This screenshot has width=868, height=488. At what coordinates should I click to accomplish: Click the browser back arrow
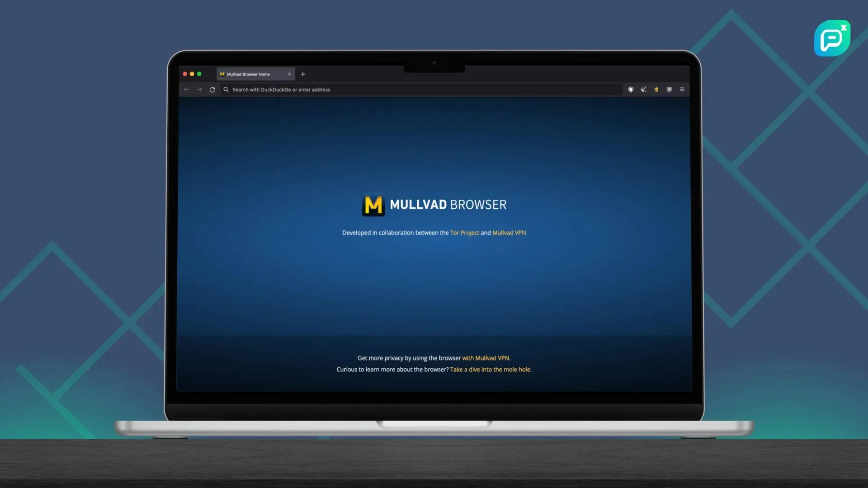[x=187, y=89]
